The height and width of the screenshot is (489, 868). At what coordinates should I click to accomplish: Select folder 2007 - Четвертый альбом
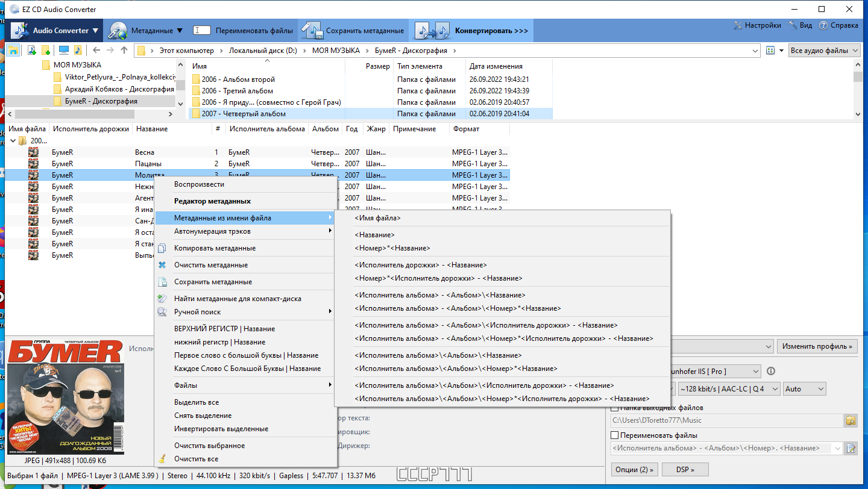[371, 114]
